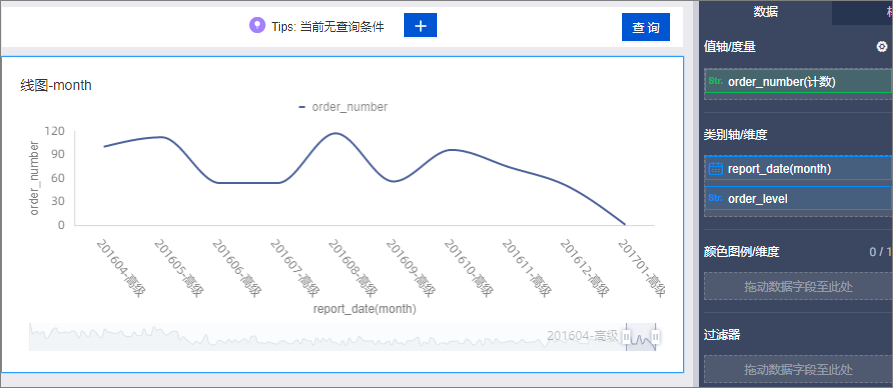
Task: Click the 过滤器 drop zone
Action: [798, 369]
